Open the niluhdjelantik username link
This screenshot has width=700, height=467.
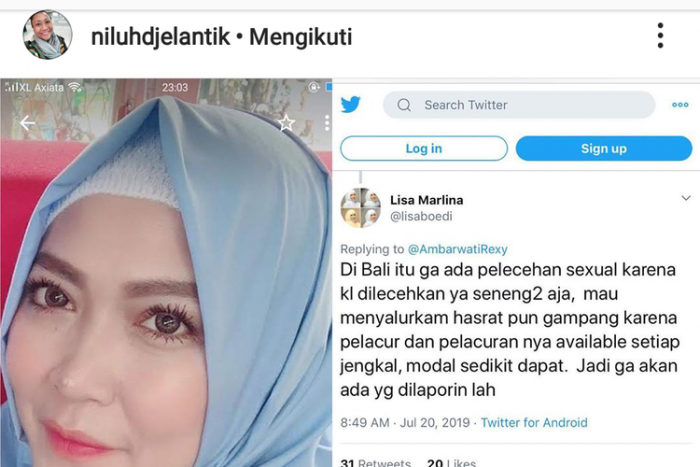pos(161,37)
